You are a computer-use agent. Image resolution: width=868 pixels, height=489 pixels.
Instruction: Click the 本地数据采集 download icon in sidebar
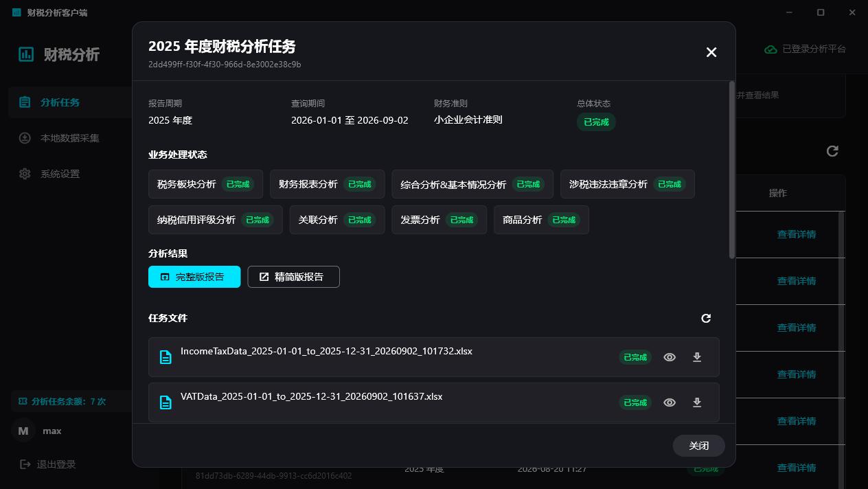click(x=25, y=138)
